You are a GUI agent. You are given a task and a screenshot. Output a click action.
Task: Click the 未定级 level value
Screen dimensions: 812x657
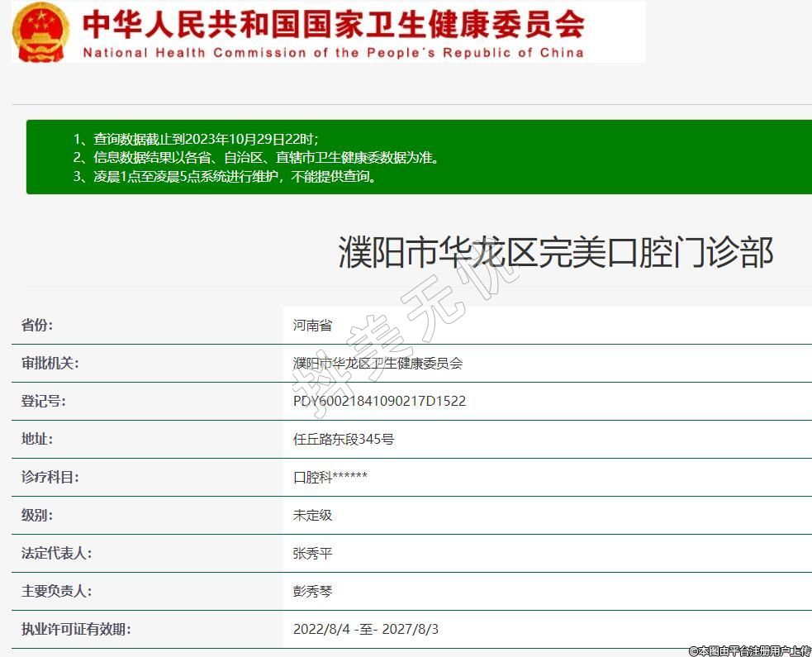point(312,515)
